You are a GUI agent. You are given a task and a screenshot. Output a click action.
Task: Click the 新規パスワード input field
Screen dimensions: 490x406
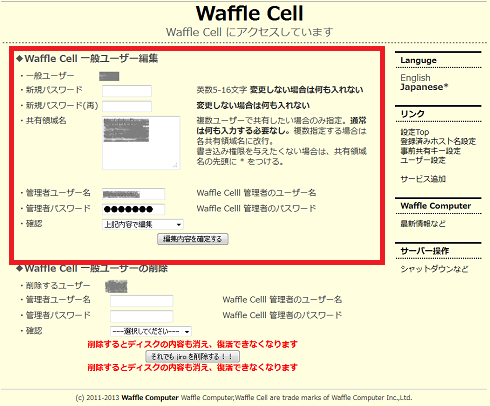[x=127, y=91]
